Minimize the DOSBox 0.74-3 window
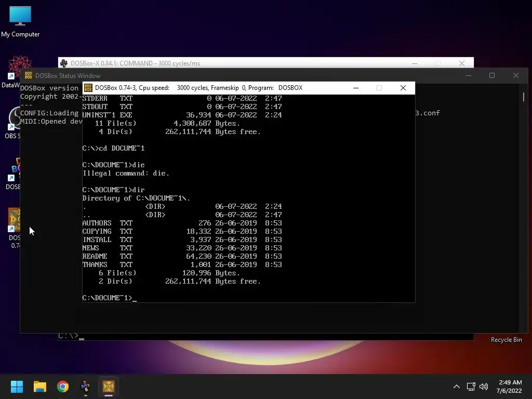The image size is (532, 399). pyautogui.click(x=356, y=88)
